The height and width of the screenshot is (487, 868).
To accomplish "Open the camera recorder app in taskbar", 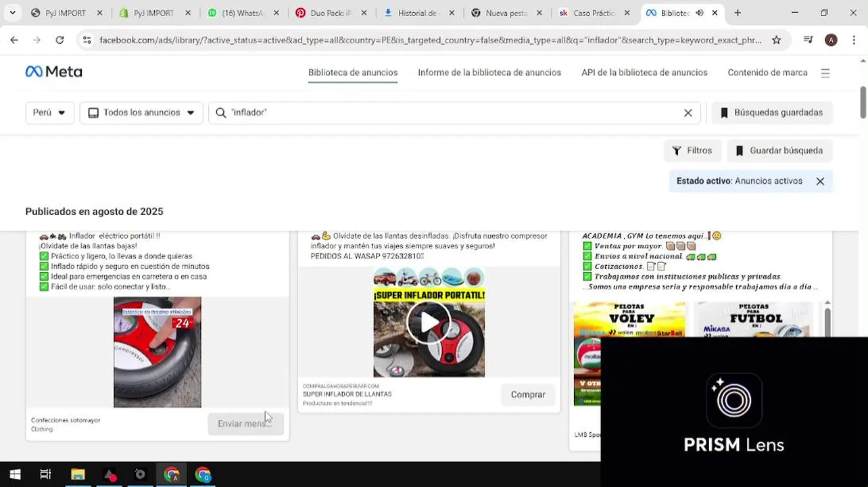I will 140,475.
